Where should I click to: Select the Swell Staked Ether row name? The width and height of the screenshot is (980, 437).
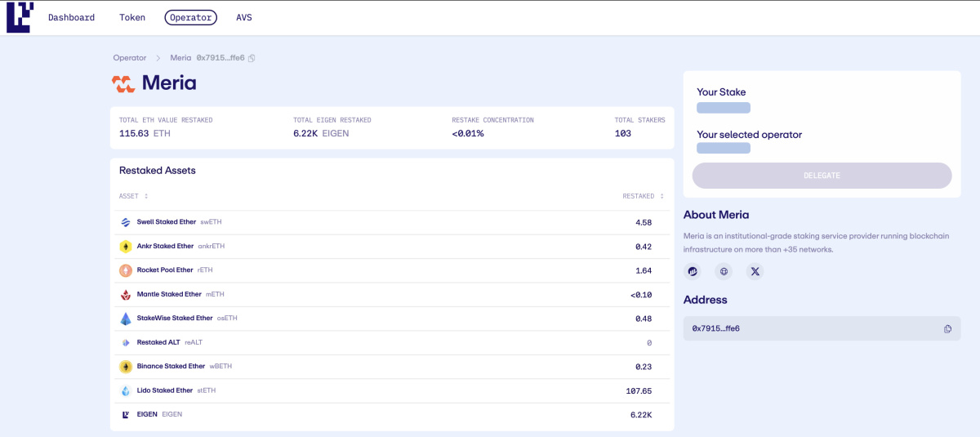pyautogui.click(x=167, y=222)
